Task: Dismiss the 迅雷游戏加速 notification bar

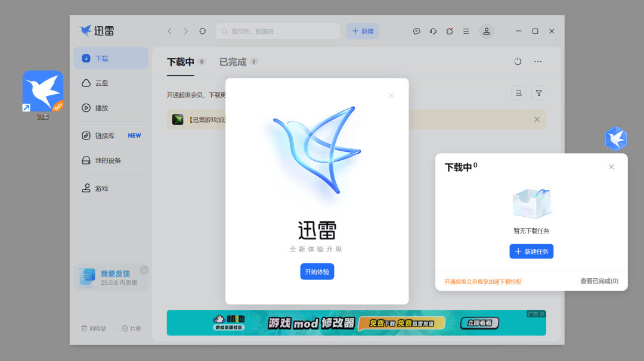Action: (x=537, y=119)
